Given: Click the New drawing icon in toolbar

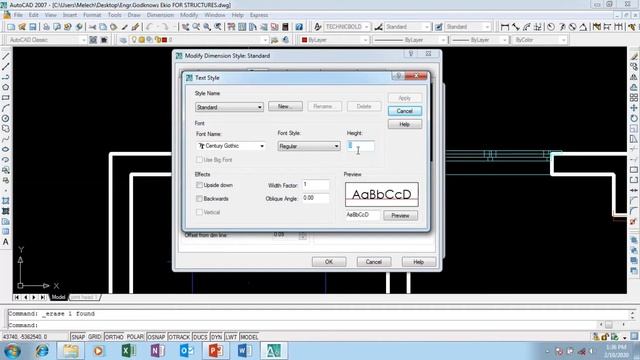Looking at the screenshot, I should click(11, 27).
